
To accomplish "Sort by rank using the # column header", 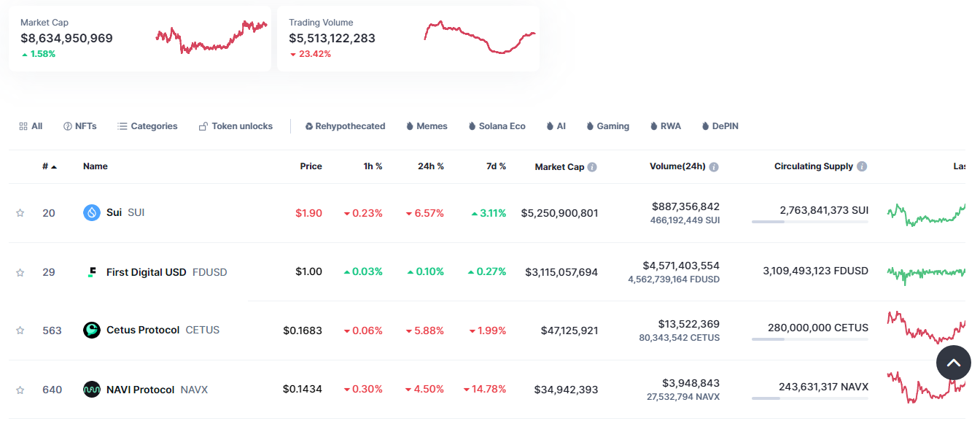I will click(50, 166).
